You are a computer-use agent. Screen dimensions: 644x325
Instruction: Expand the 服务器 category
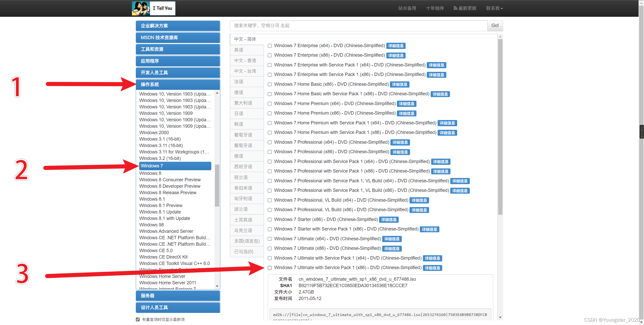coord(178,296)
